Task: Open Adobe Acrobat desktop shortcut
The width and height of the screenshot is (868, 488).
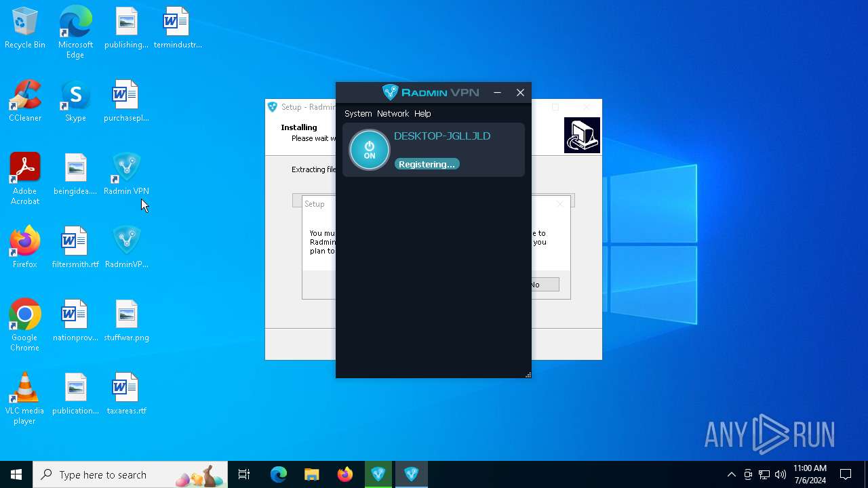Action: click(x=25, y=179)
